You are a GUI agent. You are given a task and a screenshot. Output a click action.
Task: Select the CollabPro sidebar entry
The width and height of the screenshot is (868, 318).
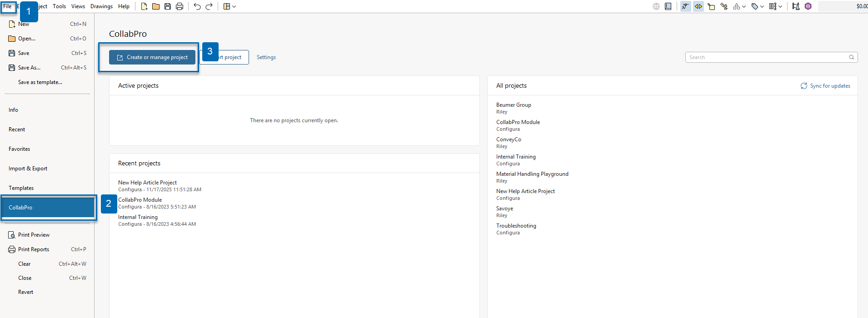point(47,208)
